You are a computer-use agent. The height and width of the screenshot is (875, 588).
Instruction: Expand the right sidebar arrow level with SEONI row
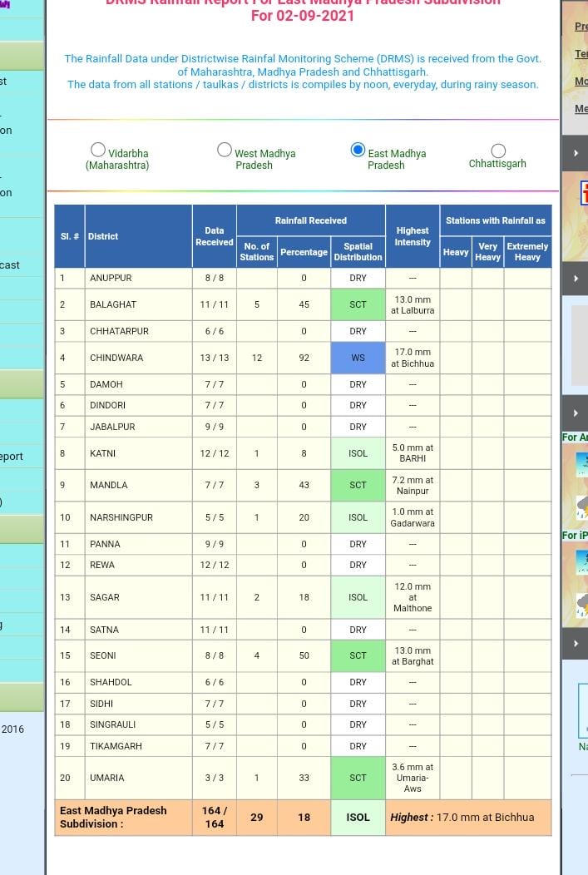(x=576, y=643)
